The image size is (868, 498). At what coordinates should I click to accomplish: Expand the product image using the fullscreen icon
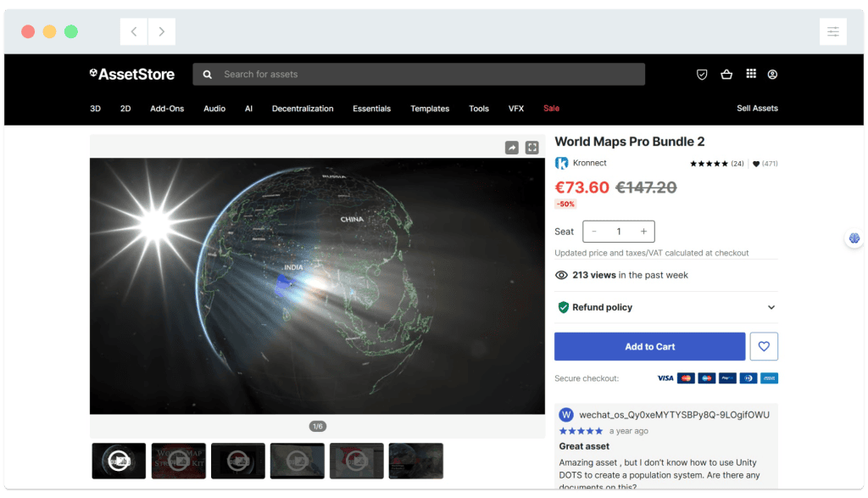[532, 147]
